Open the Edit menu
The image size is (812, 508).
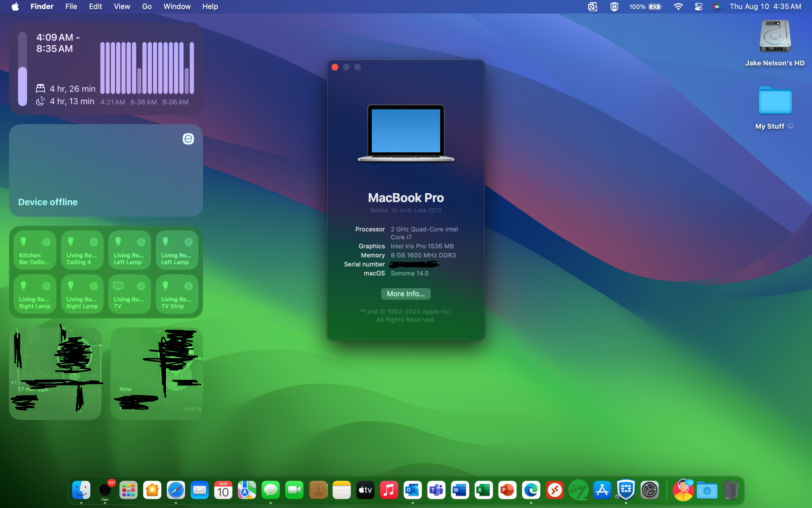(x=95, y=7)
